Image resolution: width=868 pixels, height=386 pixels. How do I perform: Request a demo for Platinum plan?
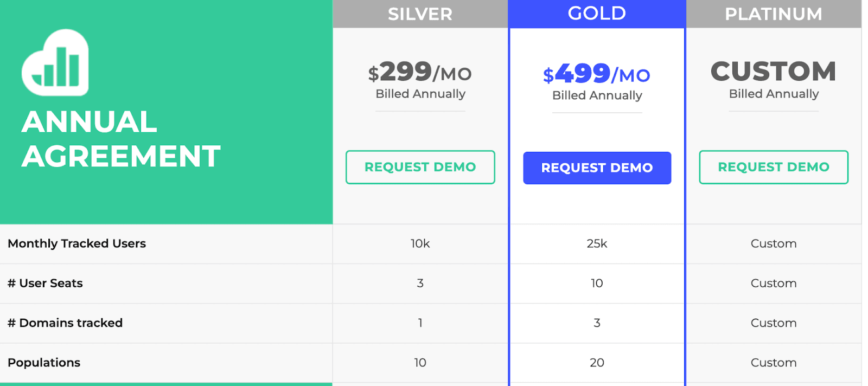(x=774, y=167)
